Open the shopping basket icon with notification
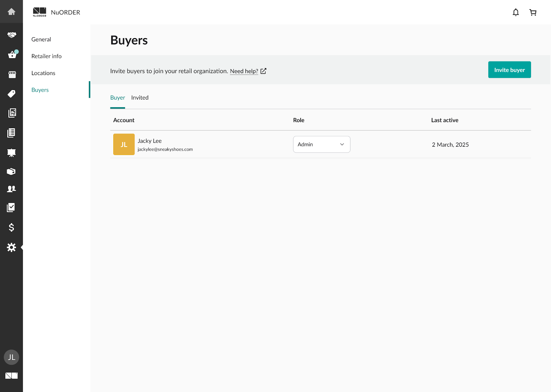 pos(12,55)
